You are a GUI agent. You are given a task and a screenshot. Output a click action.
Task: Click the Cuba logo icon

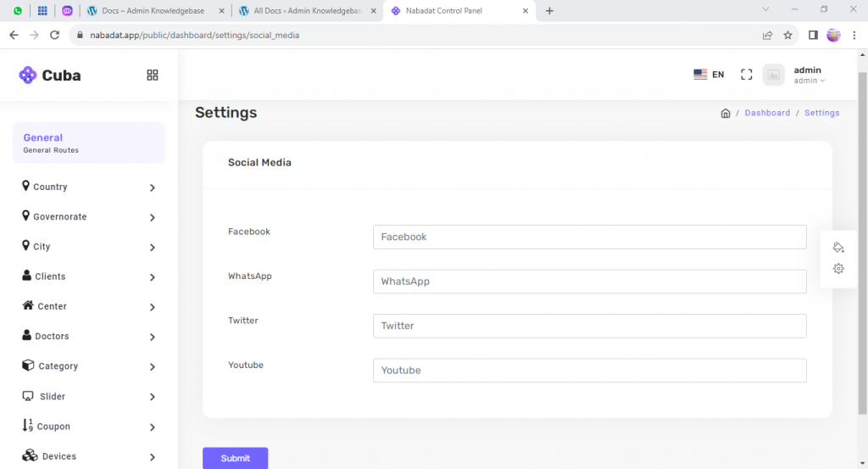click(28, 75)
